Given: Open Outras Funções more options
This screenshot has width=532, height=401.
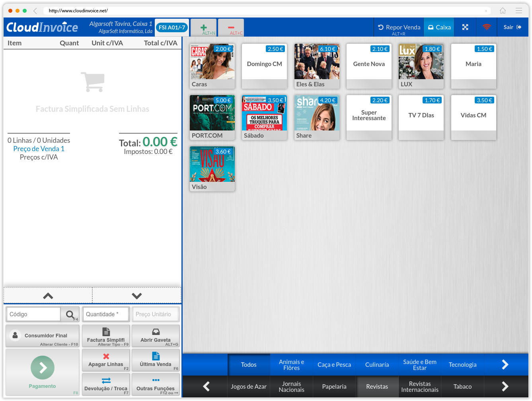Looking at the screenshot, I should [x=156, y=384].
